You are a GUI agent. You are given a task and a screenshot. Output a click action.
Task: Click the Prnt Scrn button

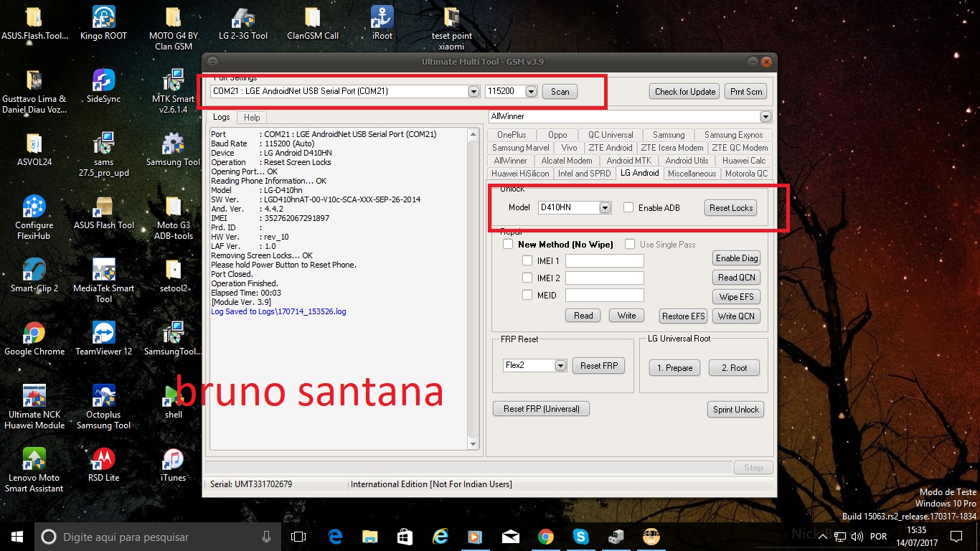746,91
